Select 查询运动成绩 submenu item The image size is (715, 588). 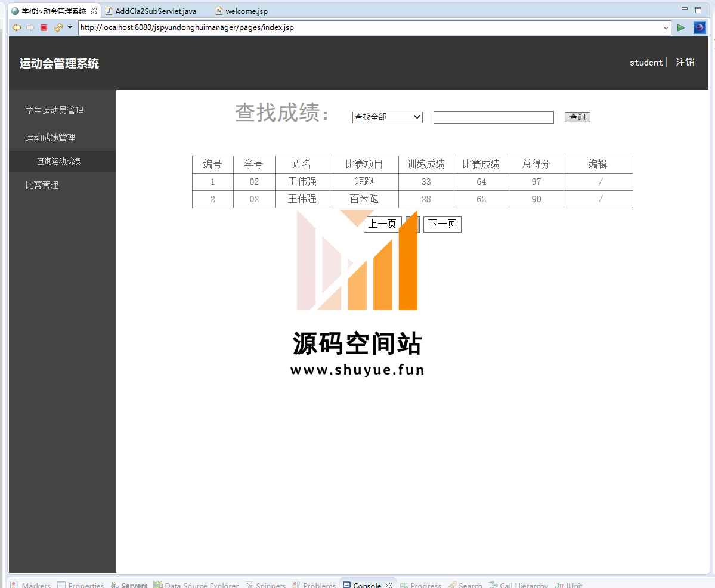pos(59,161)
